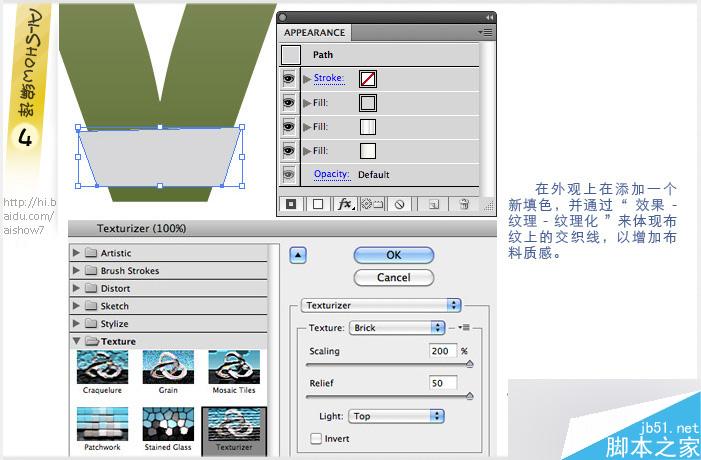The width and height of the screenshot is (701, 460).
Task: Toggle visibility eye of the first Fill row
Action: (x=289, y=103)
